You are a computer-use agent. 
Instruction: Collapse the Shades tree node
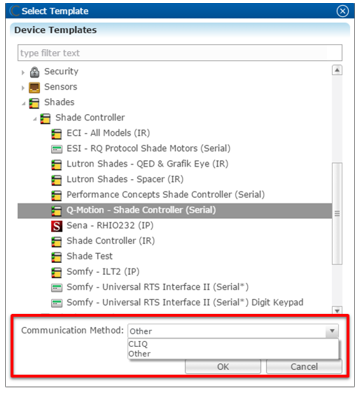click(23, 103)
